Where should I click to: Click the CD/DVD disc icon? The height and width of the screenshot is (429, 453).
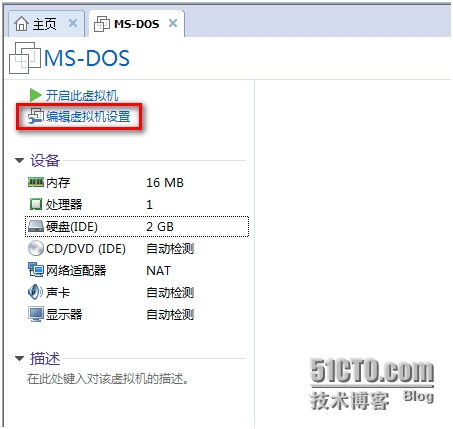tap(36, 248)
